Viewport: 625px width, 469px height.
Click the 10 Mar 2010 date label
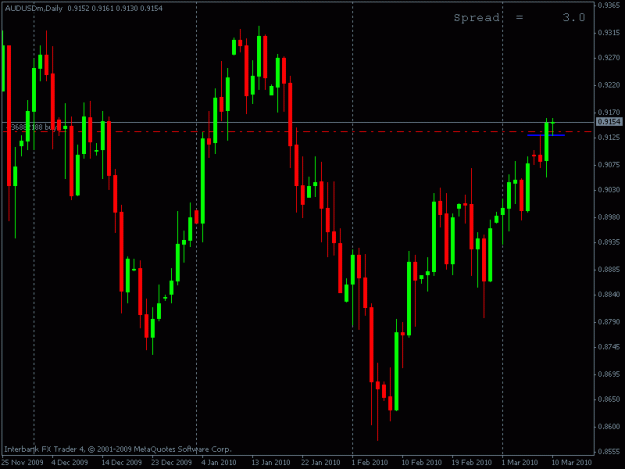pyautogui.click(x=572, y=462)
